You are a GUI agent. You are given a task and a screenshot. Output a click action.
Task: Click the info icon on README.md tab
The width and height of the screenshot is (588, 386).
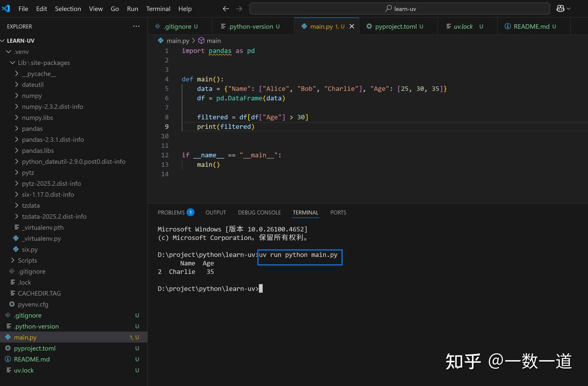[508, 27]
